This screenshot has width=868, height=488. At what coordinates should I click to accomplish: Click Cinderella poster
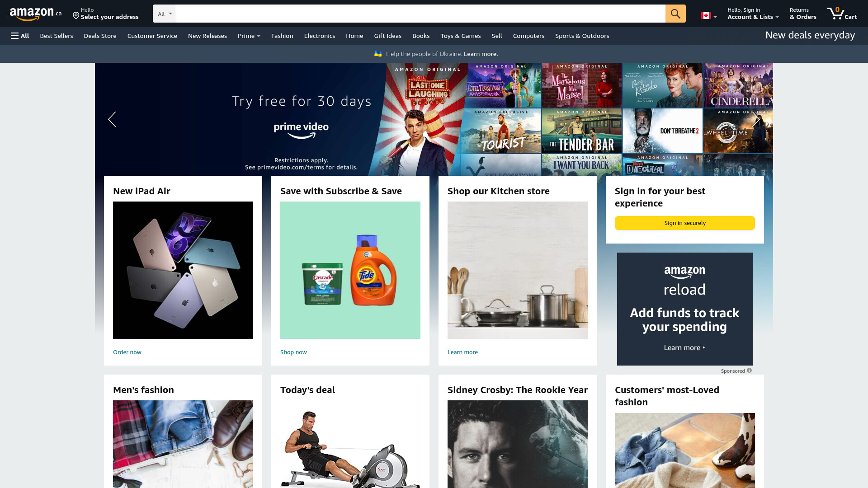click(738, 85)
